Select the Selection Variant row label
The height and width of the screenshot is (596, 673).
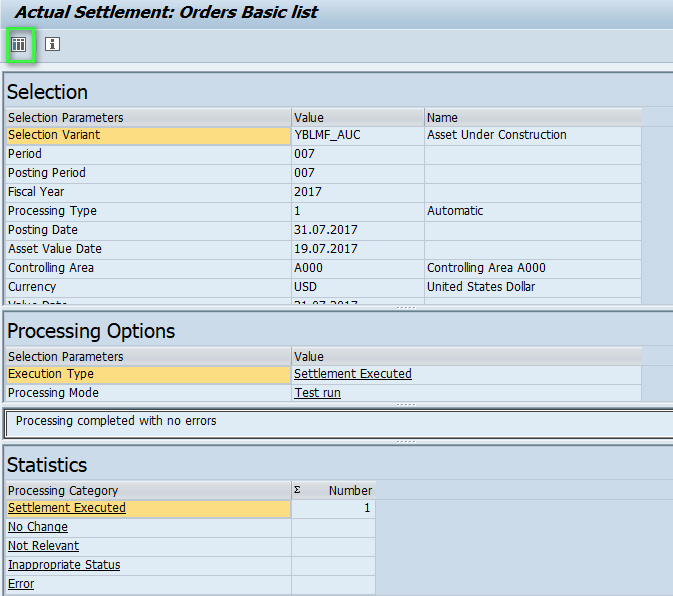(54, 135)
